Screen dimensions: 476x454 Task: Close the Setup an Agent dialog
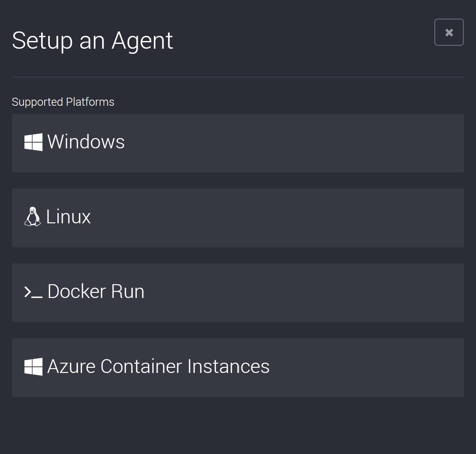(x=449, y=32)
